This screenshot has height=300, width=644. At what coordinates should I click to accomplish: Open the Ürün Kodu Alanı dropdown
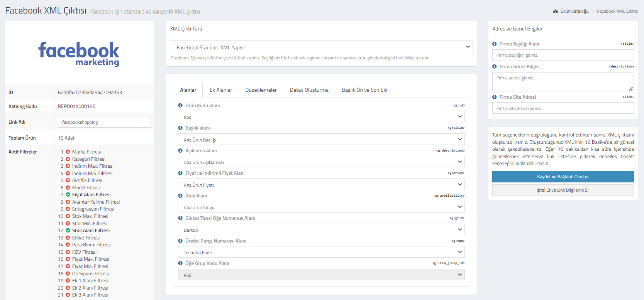pyautogui.click(x=321, y=116)
